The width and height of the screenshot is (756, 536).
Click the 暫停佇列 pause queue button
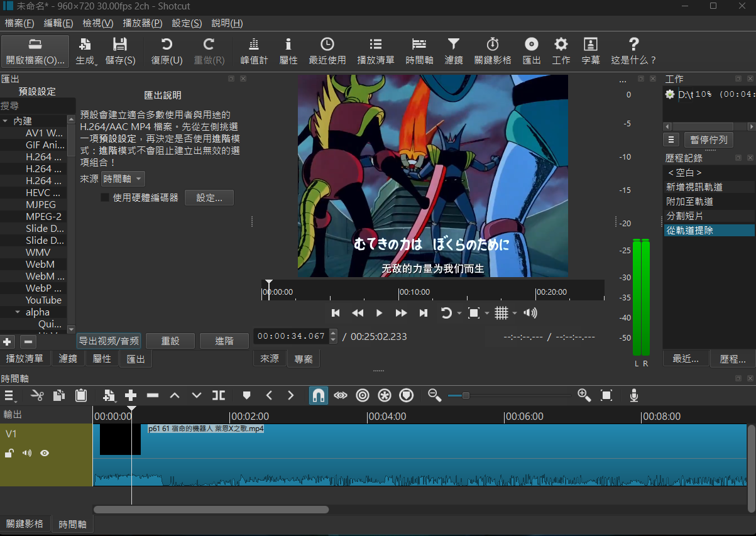(708, 139)
